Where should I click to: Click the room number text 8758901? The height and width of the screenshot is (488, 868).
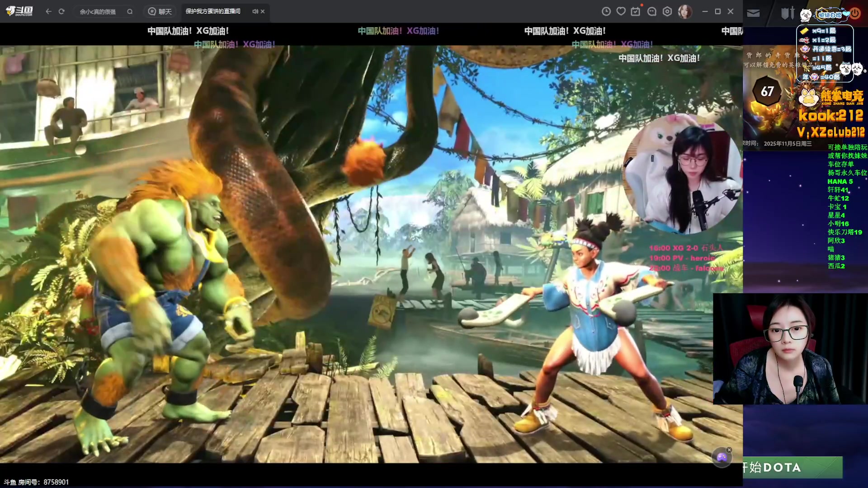point(56,482)
